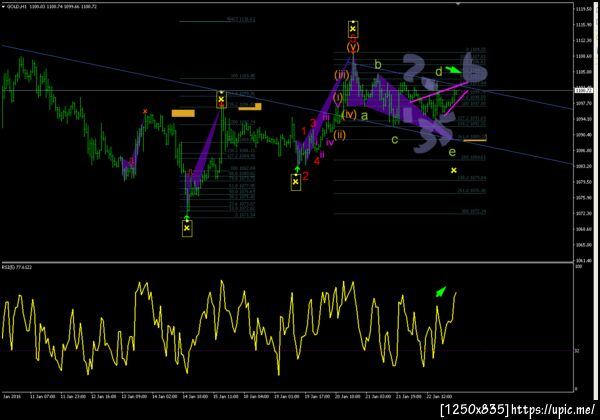Click price scale value 1083.20
600x420 pixels.
(x=584, y=166)
